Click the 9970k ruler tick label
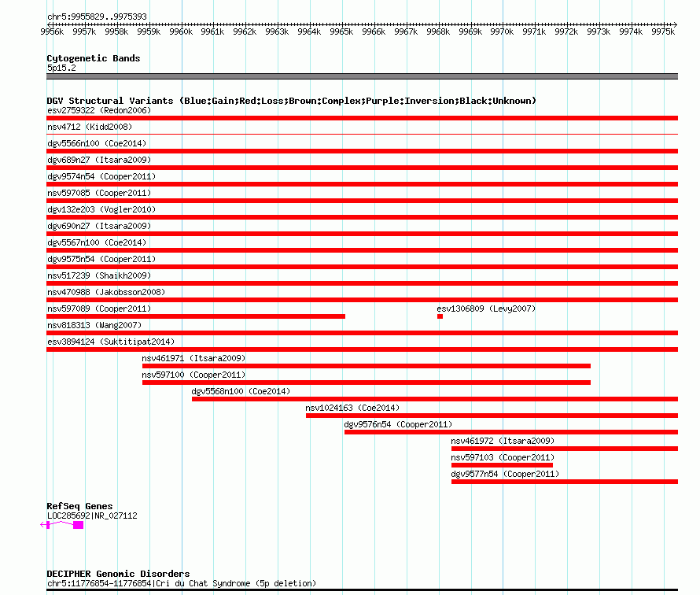The image size is (700, 595). [502, 31]
